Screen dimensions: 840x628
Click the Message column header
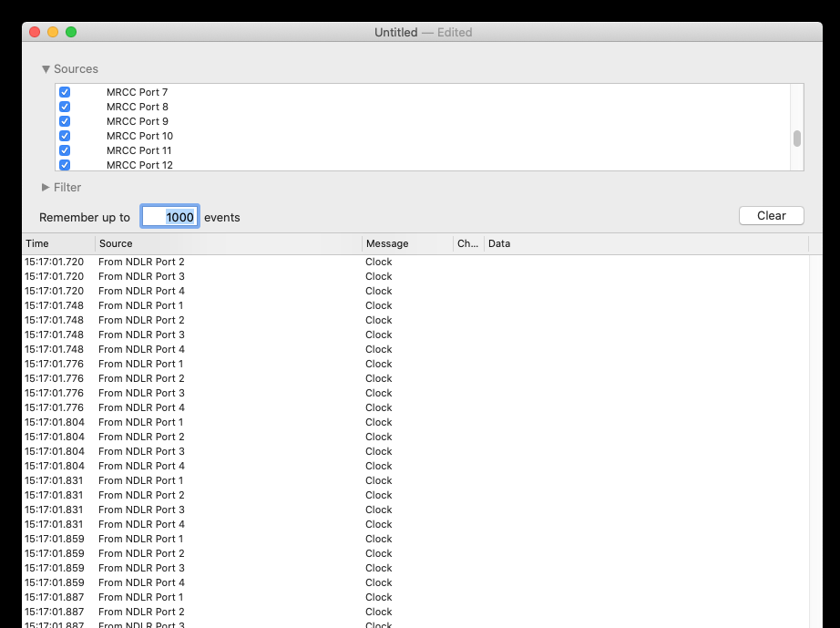click(x=406, y=243)
